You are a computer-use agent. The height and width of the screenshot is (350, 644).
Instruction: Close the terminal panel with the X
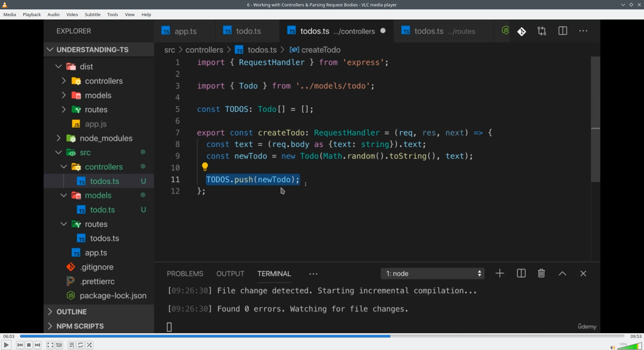click(x=583, y=273)
